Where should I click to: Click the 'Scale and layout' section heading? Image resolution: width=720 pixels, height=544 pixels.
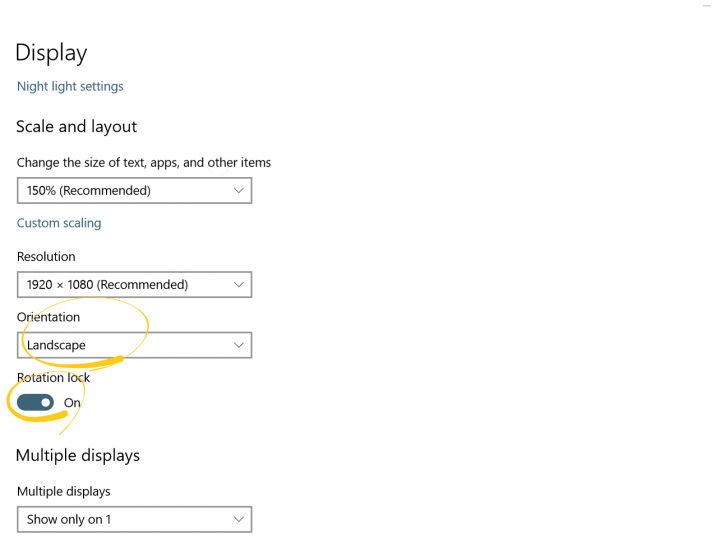77,127
